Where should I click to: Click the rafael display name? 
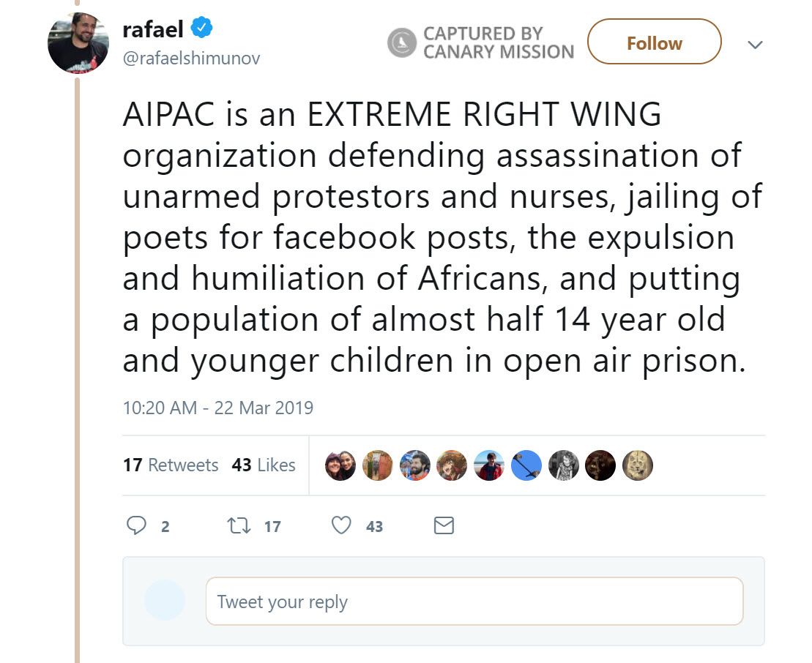(152, 29)
